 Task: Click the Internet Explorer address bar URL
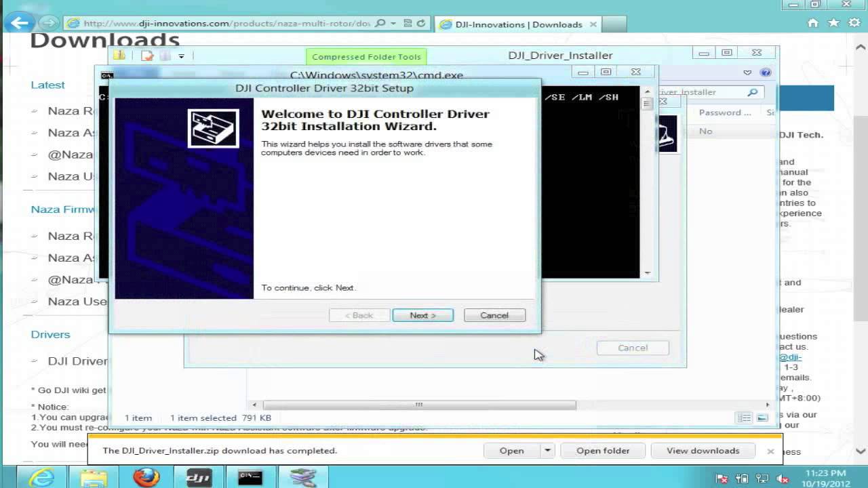click(227, 23)
